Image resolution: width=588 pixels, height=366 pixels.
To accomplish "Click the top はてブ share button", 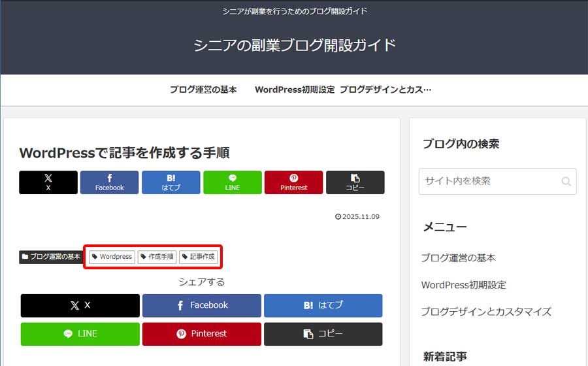I will [x=171, y=182].
